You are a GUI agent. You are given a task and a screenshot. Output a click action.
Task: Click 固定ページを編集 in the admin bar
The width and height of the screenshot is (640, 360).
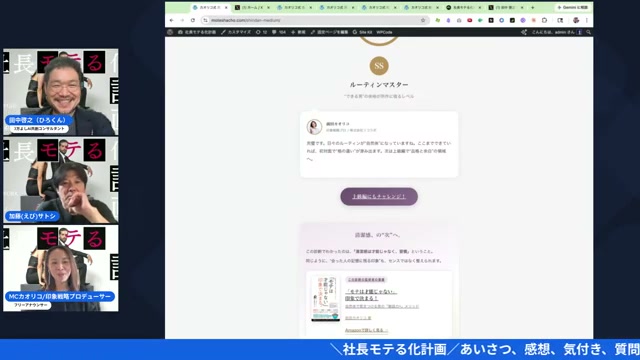[x=329, y=32]
